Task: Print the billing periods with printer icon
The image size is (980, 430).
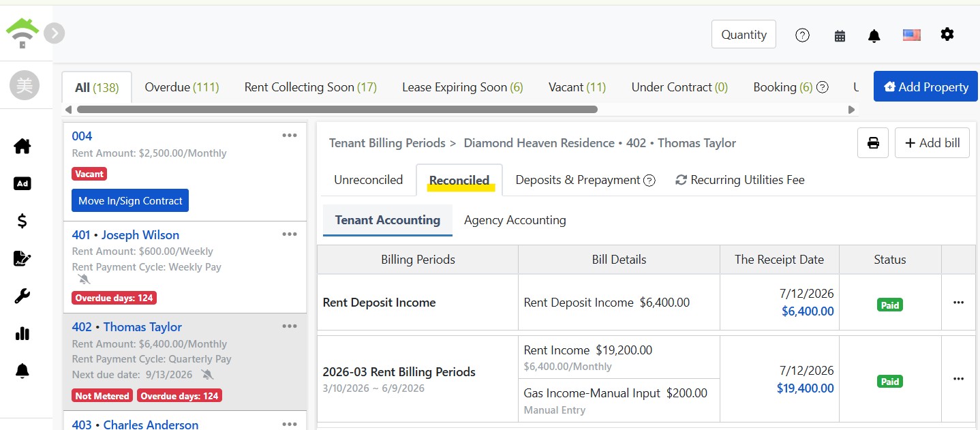Action: point(873,143)
